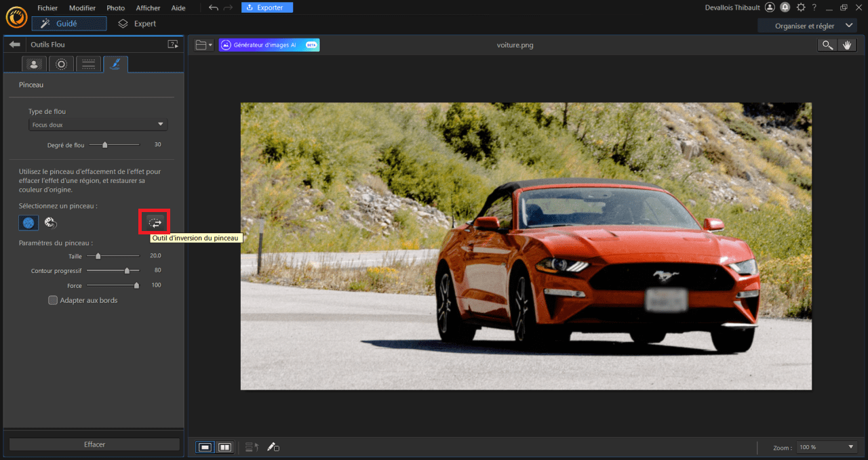Click the Exporter button
868x460 pixels.
coord(267,7)
